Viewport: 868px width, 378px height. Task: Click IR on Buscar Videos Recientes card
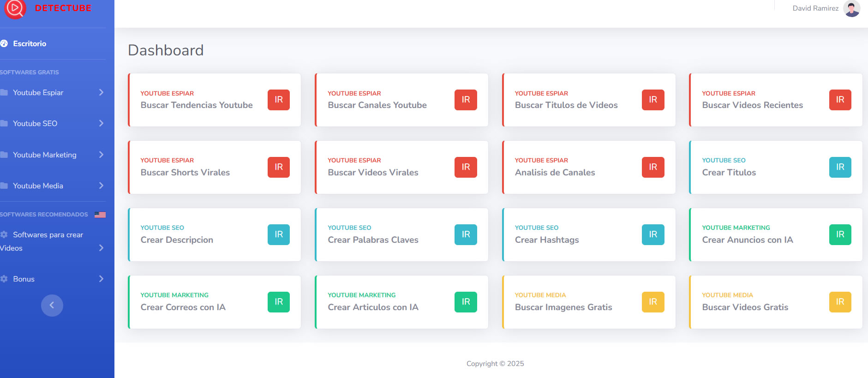point(840,100)
